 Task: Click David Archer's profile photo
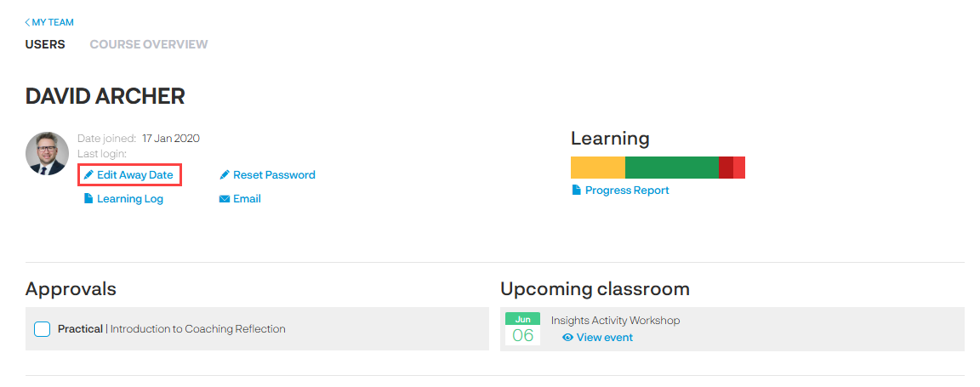pos(48,154)
